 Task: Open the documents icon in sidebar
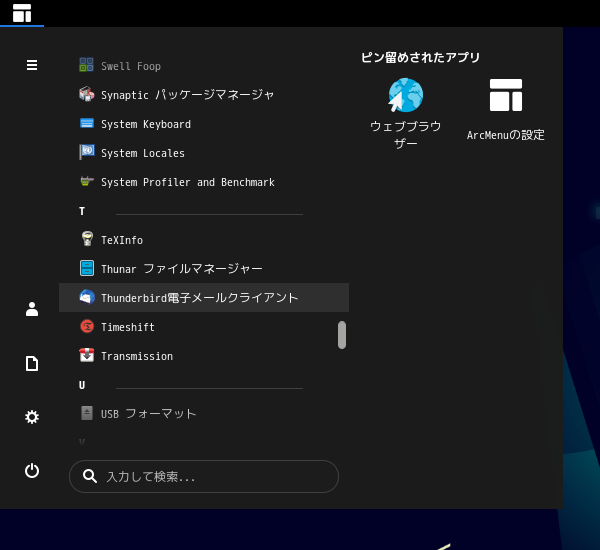pyautogui.click(x=32, y=363)
